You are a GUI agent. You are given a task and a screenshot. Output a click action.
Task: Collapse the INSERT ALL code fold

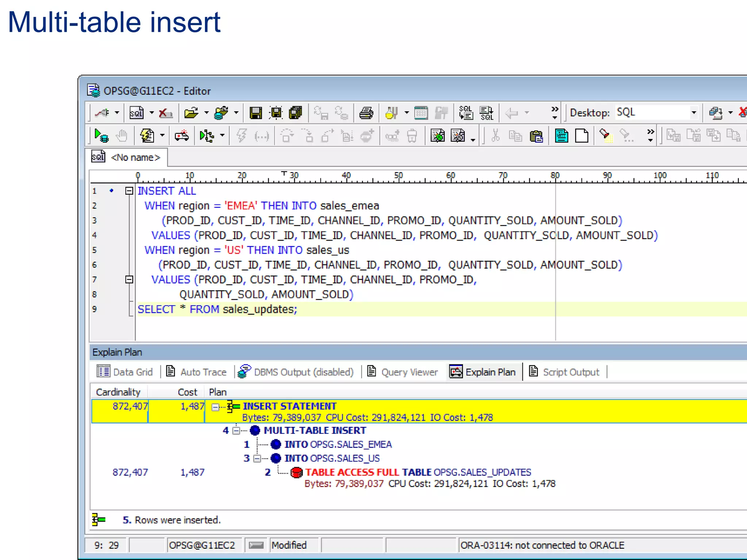pos(129,191)
